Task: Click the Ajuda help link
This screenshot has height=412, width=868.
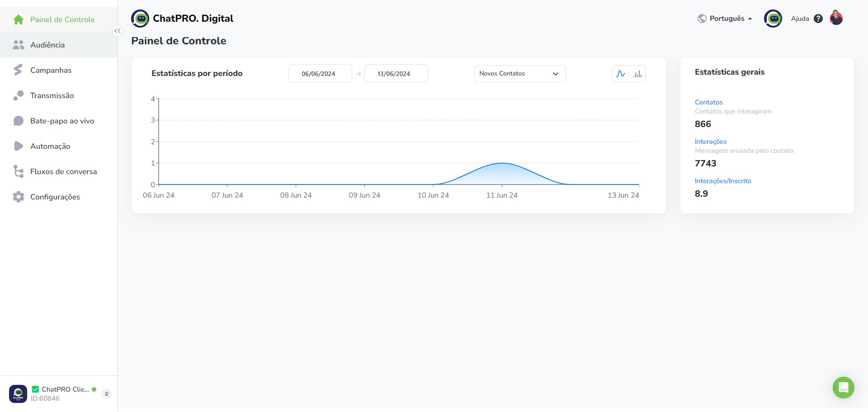Action: [x=800, y=19]
